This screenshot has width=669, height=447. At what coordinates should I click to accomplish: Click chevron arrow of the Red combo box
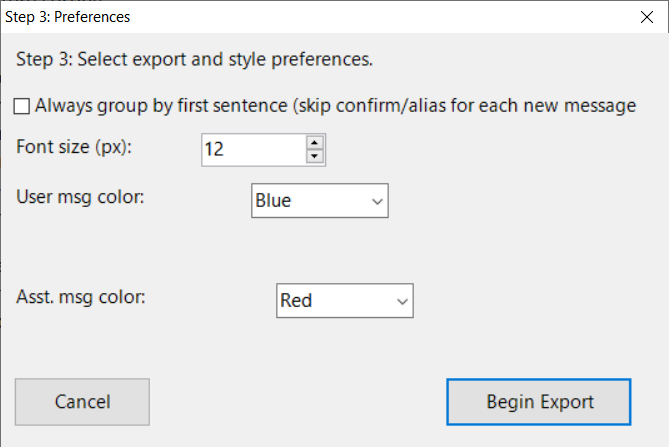click(402, 300)
